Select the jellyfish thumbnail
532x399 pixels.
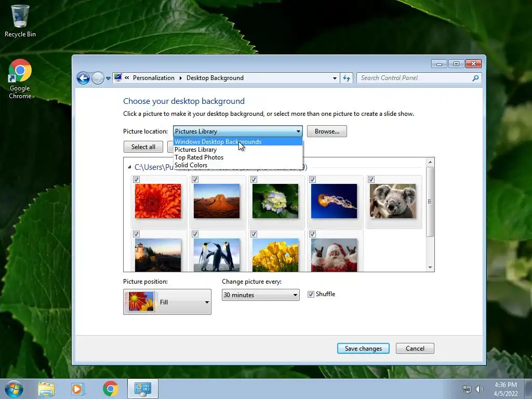[x=334, y=201]
